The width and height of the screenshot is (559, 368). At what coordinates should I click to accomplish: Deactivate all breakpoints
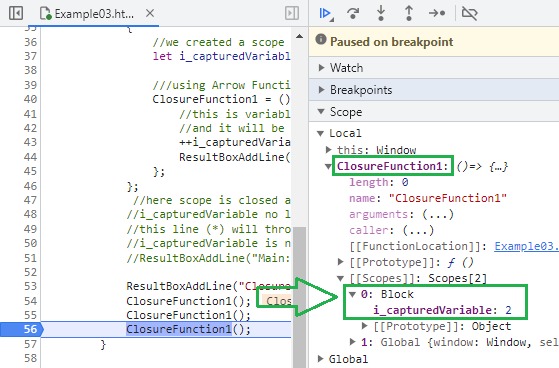point(470,14)
